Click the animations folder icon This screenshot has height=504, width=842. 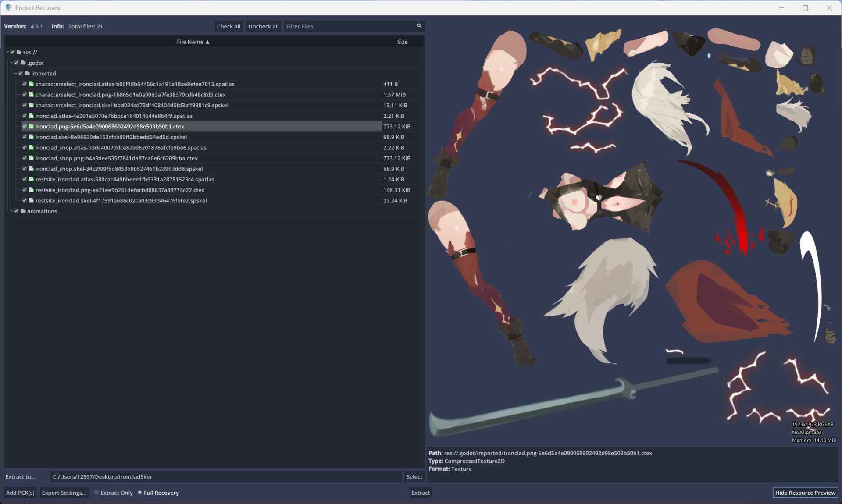(23, 211)
